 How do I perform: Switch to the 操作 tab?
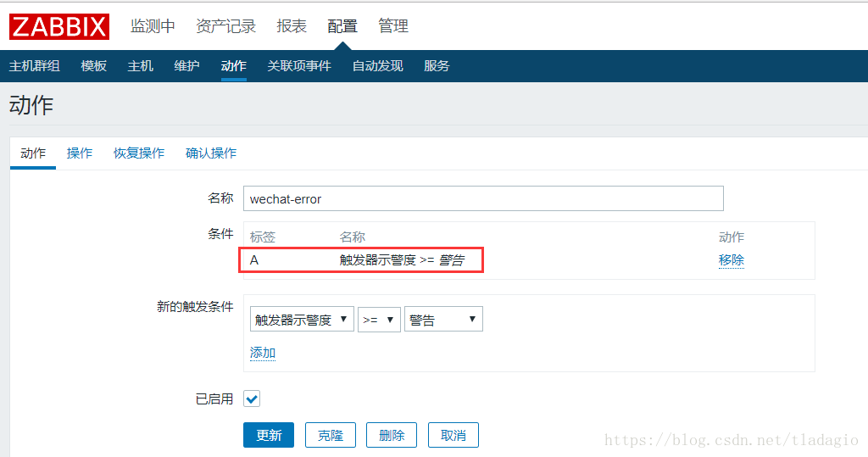coord(80,153)
